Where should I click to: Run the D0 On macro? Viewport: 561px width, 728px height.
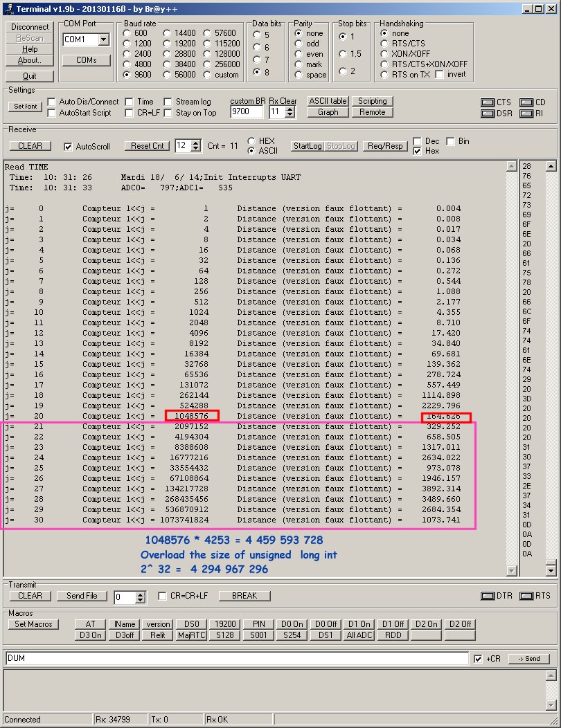292,624
